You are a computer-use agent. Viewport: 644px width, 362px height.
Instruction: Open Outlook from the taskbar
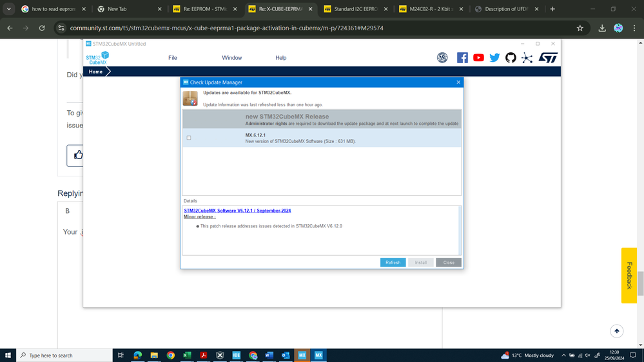point(286,356)
